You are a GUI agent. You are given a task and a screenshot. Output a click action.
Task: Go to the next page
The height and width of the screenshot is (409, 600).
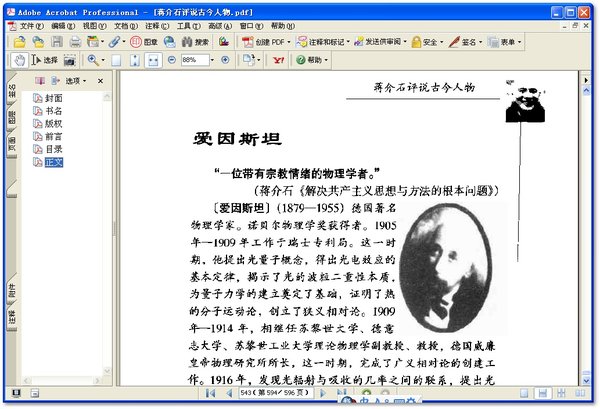click(x=322, y=393)
